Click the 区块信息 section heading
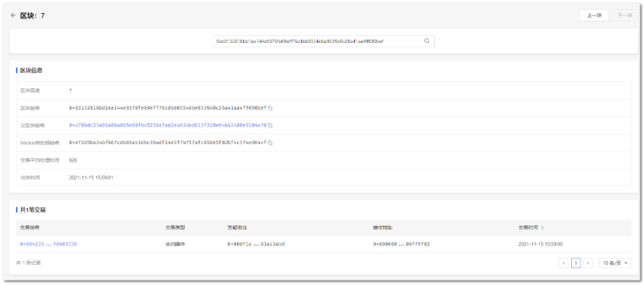The height and width of the screenshot is (285, 644). click(31, 70)
